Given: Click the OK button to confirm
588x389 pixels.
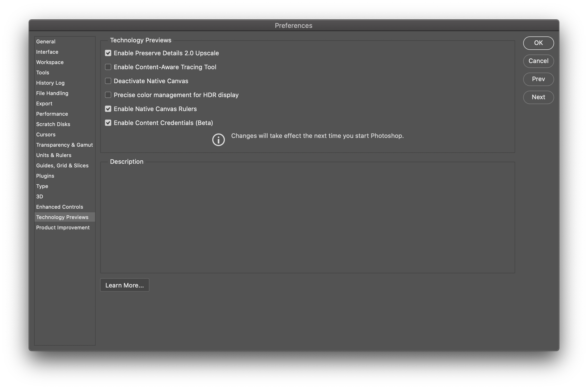Looking at the screenshot, I should click(538, 43).
